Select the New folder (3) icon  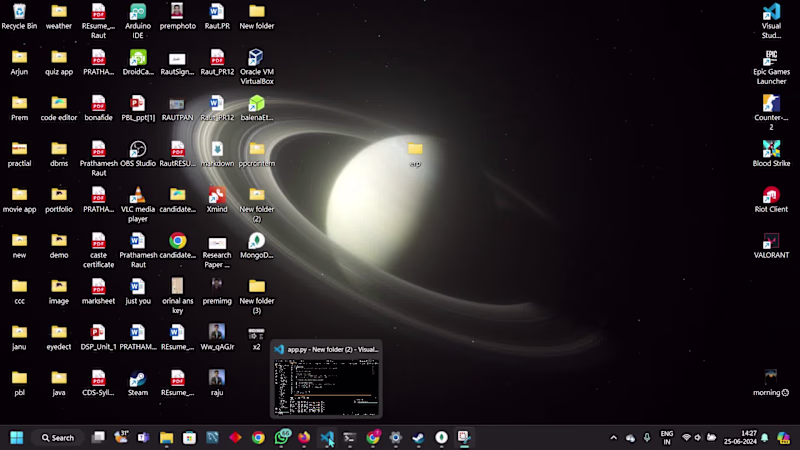coord(257,296)
